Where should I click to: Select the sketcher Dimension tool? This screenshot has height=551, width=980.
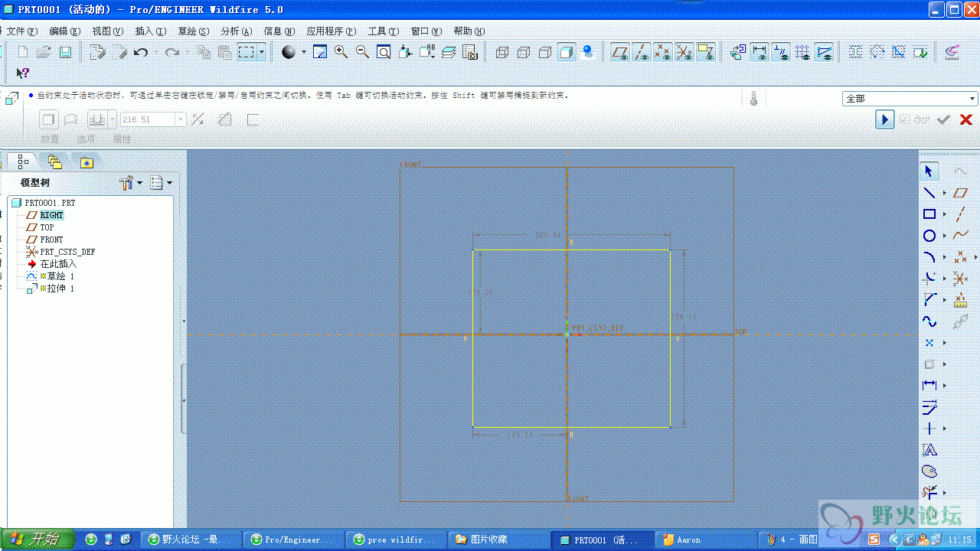click(929, 385)
